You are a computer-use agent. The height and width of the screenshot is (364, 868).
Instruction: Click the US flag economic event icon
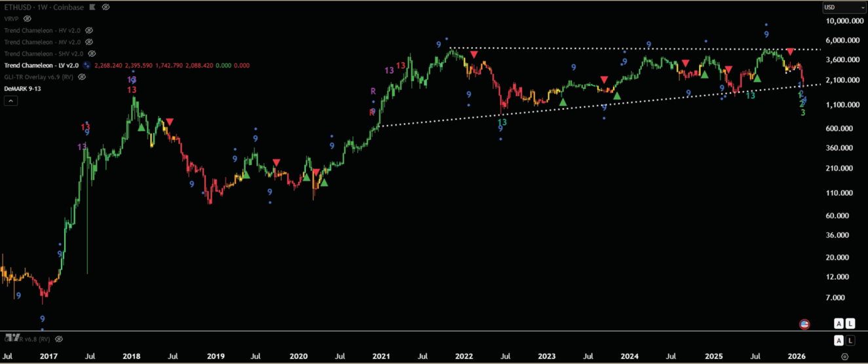[804, 324]
